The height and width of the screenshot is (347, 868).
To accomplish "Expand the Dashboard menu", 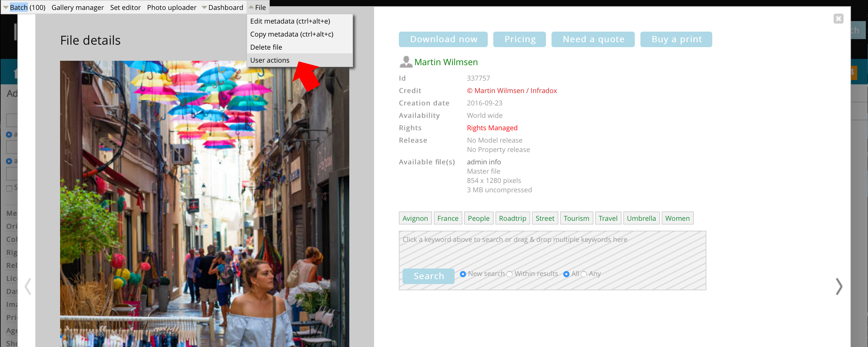I will click(x=222, y=7).
